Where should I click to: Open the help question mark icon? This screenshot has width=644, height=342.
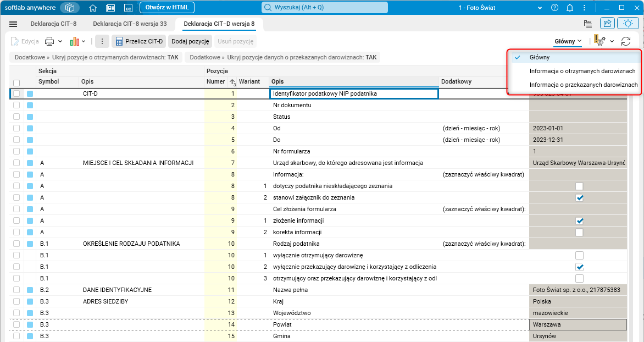tap(554, 8)
